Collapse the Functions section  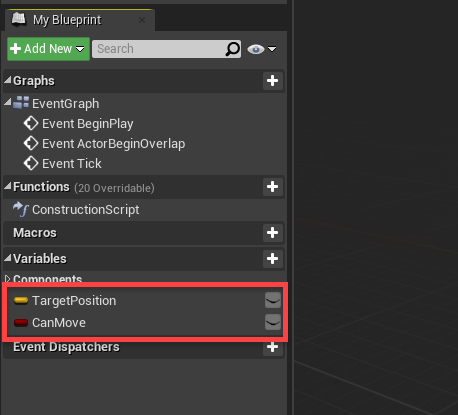(x=8, y=186)
